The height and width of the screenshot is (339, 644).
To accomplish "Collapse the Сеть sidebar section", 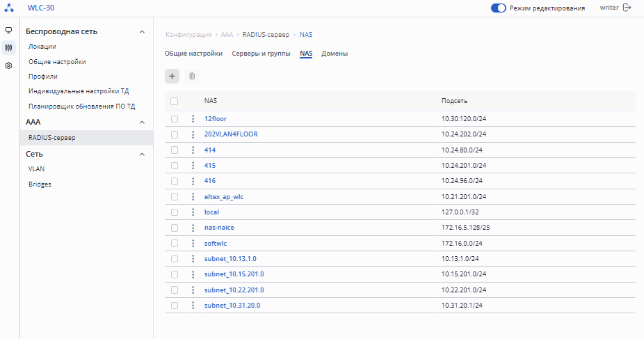I will 142,154.
